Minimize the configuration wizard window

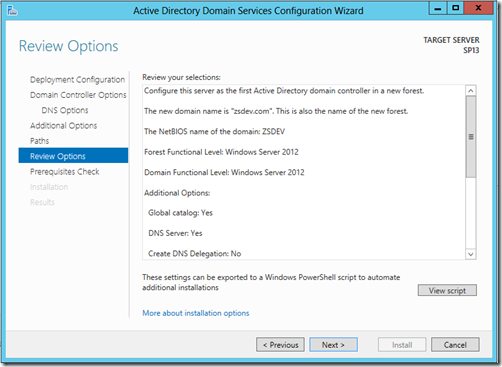coord(438,8)
